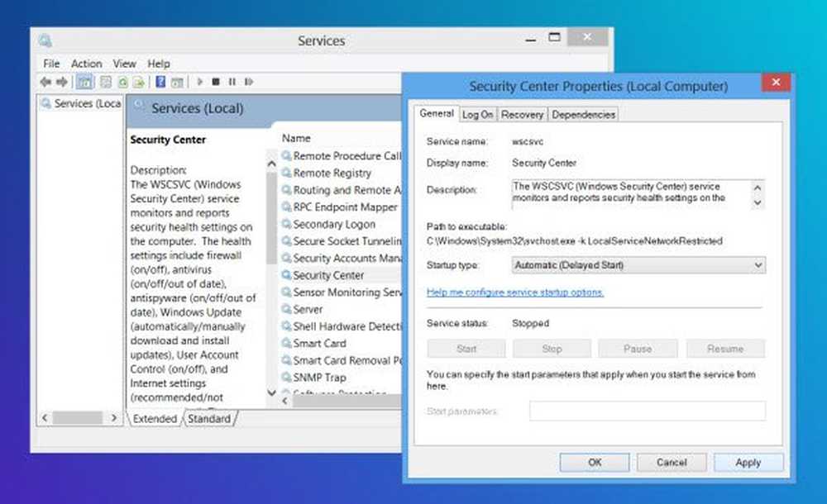Switch to the Recovery tab
This screenshot has height=504, width=827.
pos(522,114)
